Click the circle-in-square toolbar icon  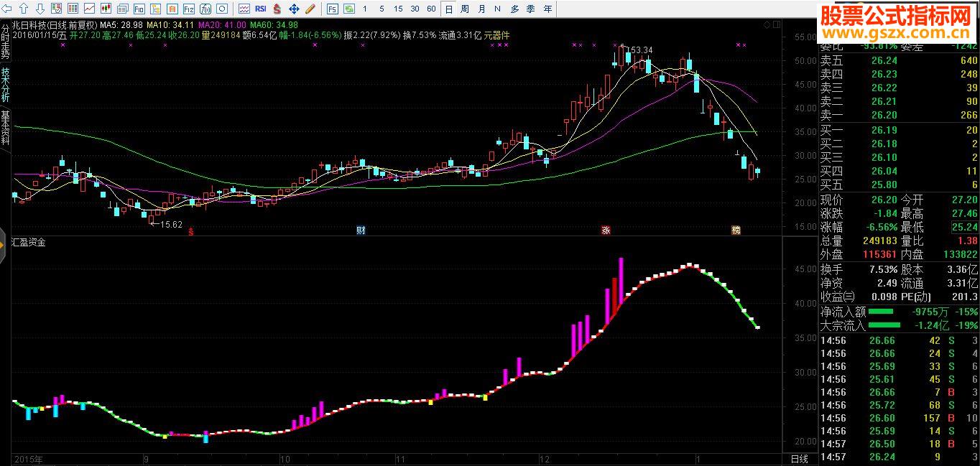[x=221, y=9]
